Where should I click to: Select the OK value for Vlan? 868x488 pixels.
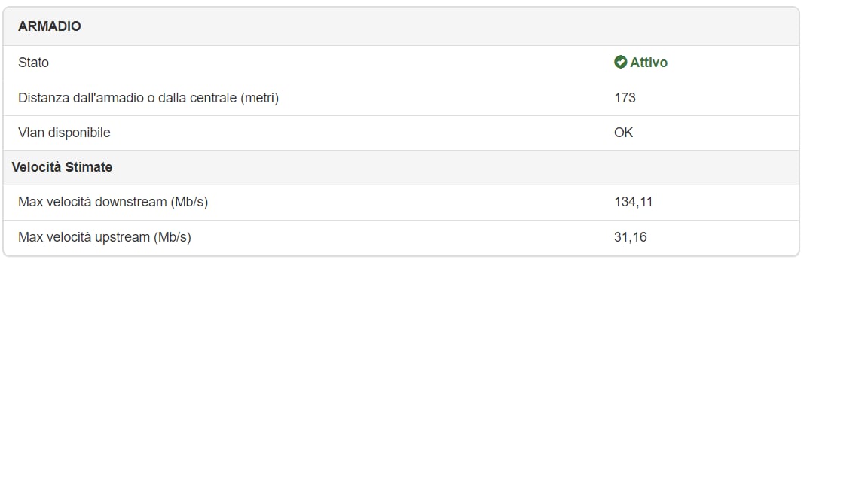(x=623, y=133)
